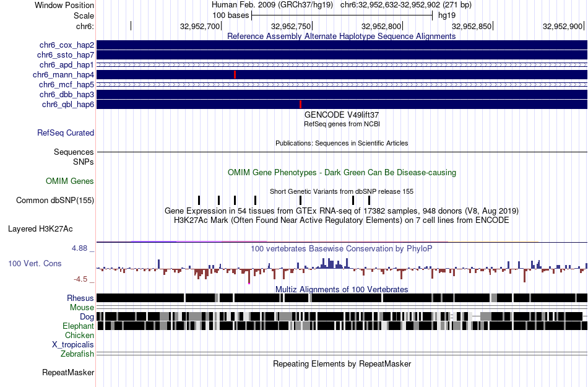The image size is (588, 387).
Task: Click the Repeating Elements by RepeatMasker title
Action: (x=342, y=363)
